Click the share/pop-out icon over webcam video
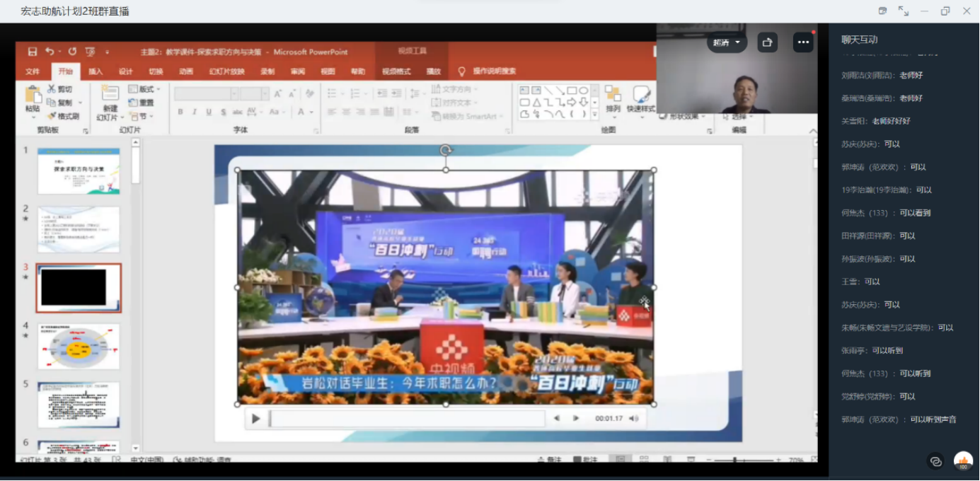The image size is (980, 481). (767, 42)
